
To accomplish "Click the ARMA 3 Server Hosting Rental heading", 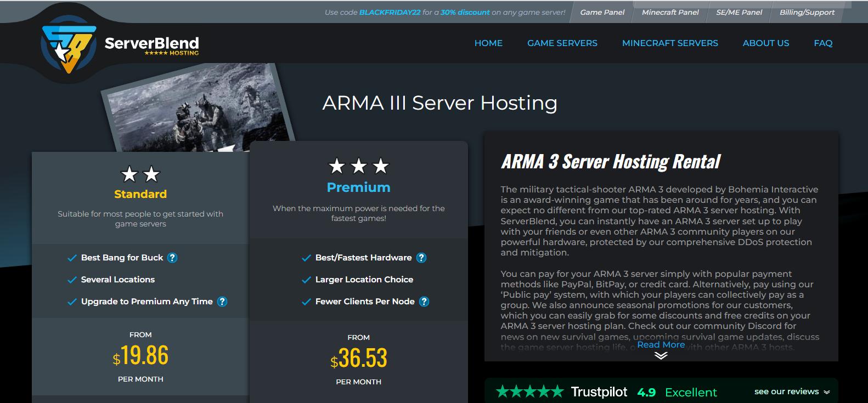I will (611, 162).
